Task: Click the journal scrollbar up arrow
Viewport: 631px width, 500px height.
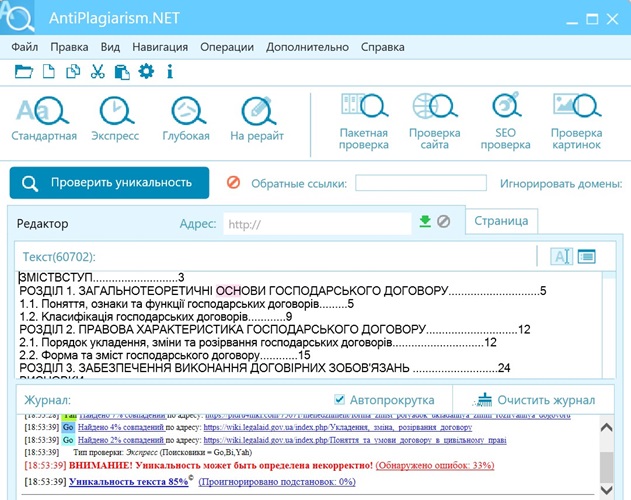Action: (x=606, y=428)
